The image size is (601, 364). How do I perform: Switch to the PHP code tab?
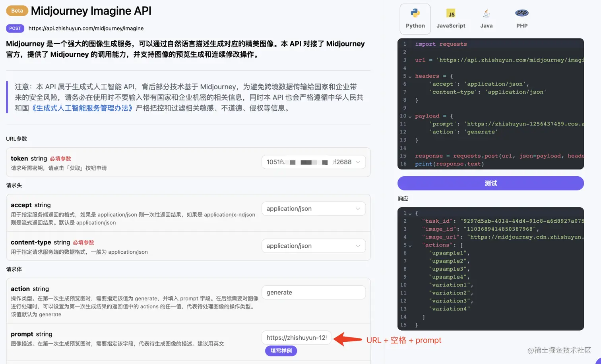pyautogui.click(x=522, y=19)
